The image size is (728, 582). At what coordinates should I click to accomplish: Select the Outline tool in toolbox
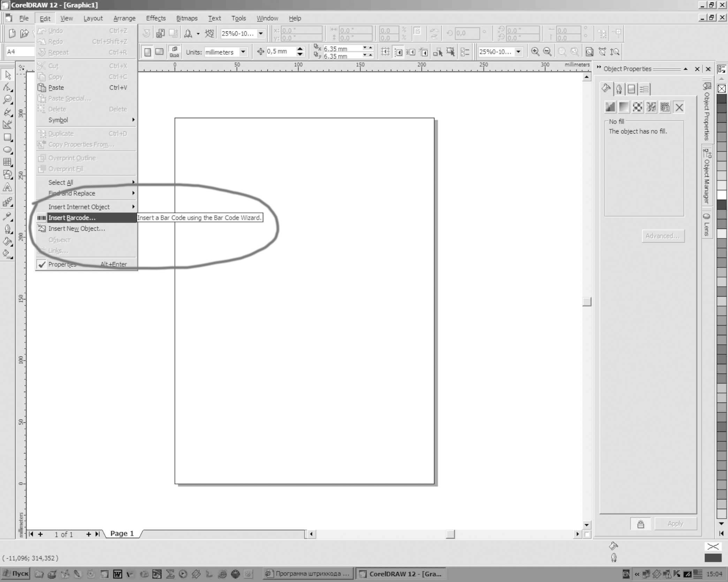(x=8, y=229)
